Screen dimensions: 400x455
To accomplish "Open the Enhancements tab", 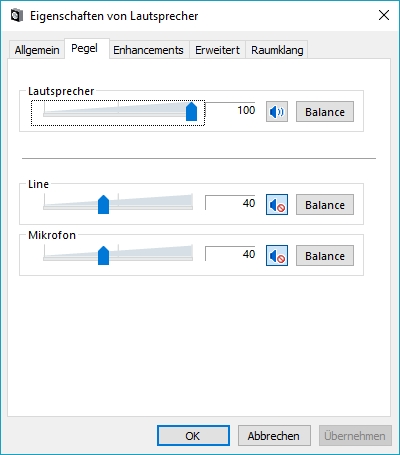I will 148,50.
